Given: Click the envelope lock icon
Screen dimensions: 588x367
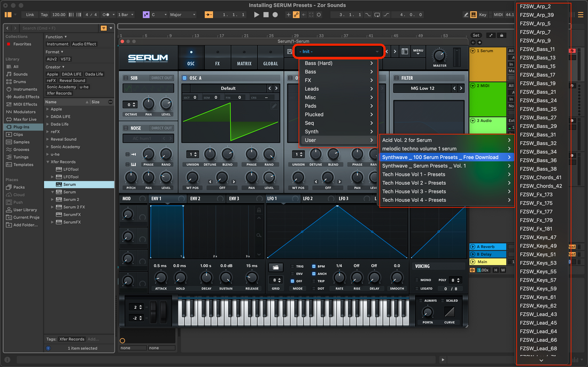Looking at the screenshot, I should click(x=259, y=210).
